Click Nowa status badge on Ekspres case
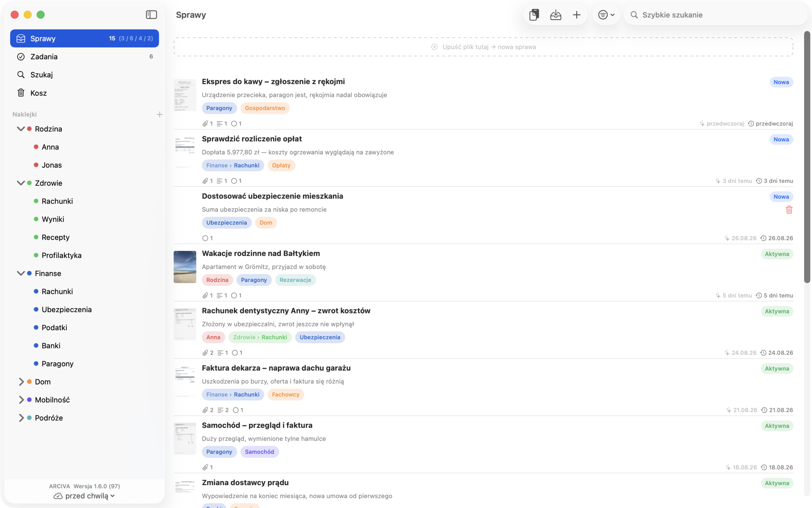This screenshot has height=508, width=812. [781, 82]
